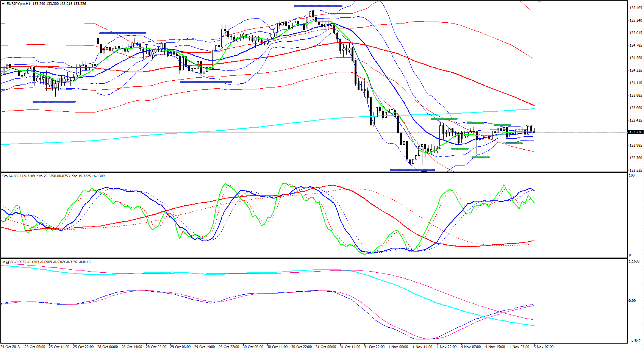
Task: Click the 31 Oct 14:00 time label
Action: [350, 347]
